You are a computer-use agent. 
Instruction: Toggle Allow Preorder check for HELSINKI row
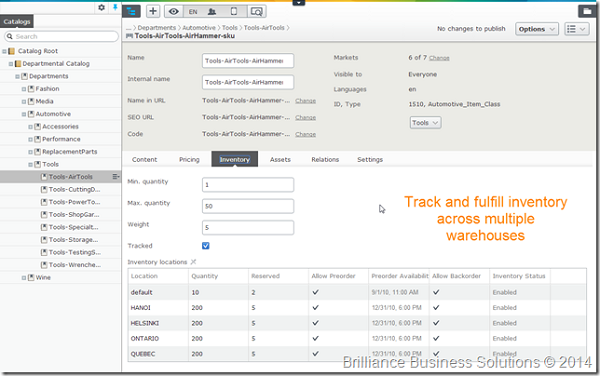pyautogui.click(x=315, y=323)
